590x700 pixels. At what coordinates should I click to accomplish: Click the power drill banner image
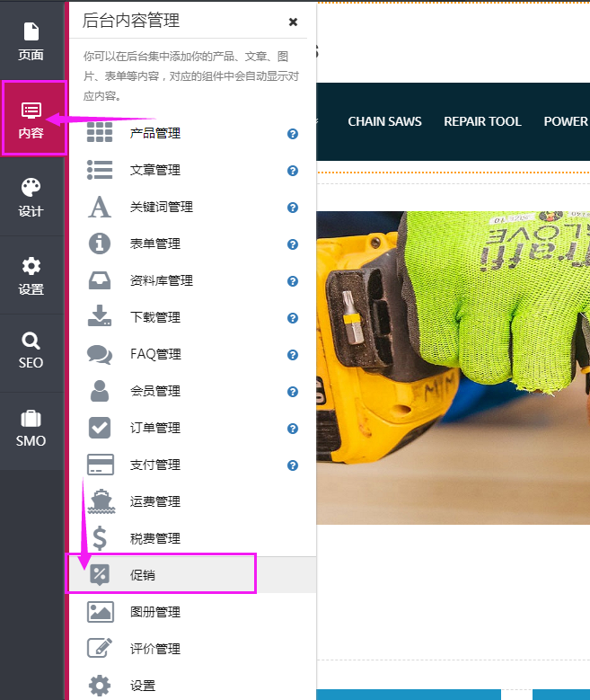[x=454, y=368]
